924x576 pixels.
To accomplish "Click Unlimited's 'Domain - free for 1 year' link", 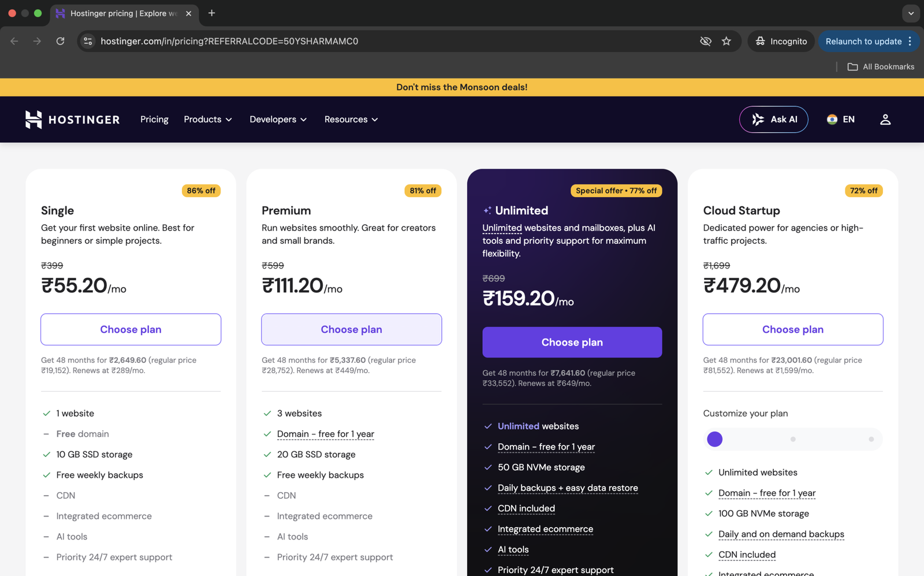I will pos(546,447).
